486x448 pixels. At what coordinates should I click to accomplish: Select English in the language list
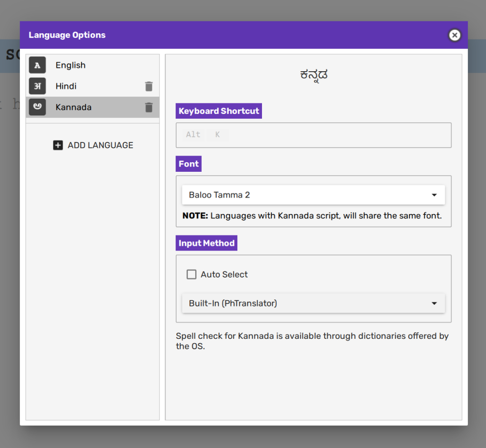(71, 65)
